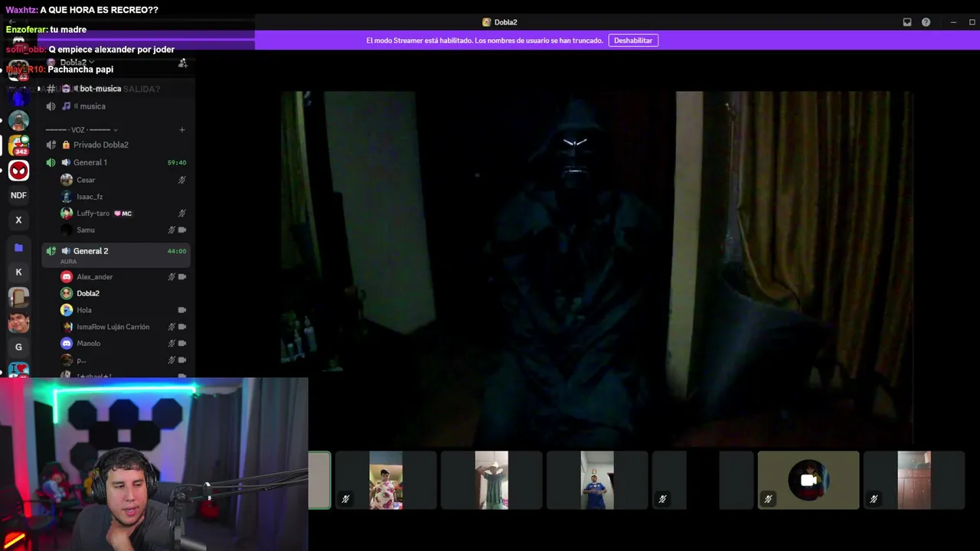Select user Alex_ander in General 2
The width and height of the screenshot is (980, 551).
(x=94, y=277)
